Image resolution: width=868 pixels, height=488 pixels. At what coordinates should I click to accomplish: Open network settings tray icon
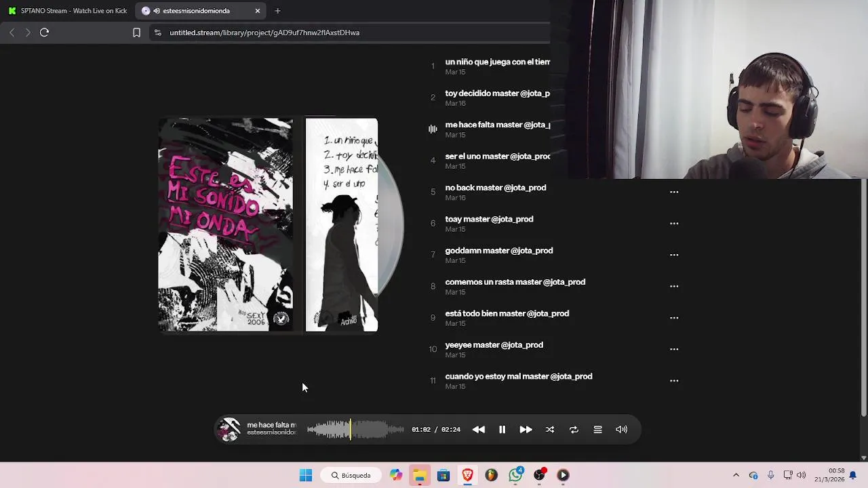(x=788, y=475)
